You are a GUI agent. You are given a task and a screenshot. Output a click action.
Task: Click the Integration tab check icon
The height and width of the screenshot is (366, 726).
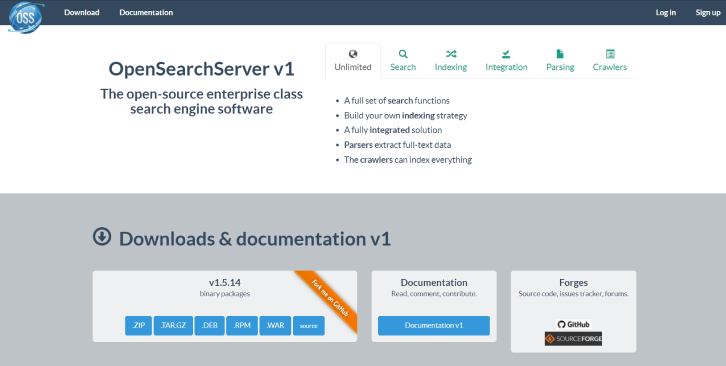click(506, 54)
